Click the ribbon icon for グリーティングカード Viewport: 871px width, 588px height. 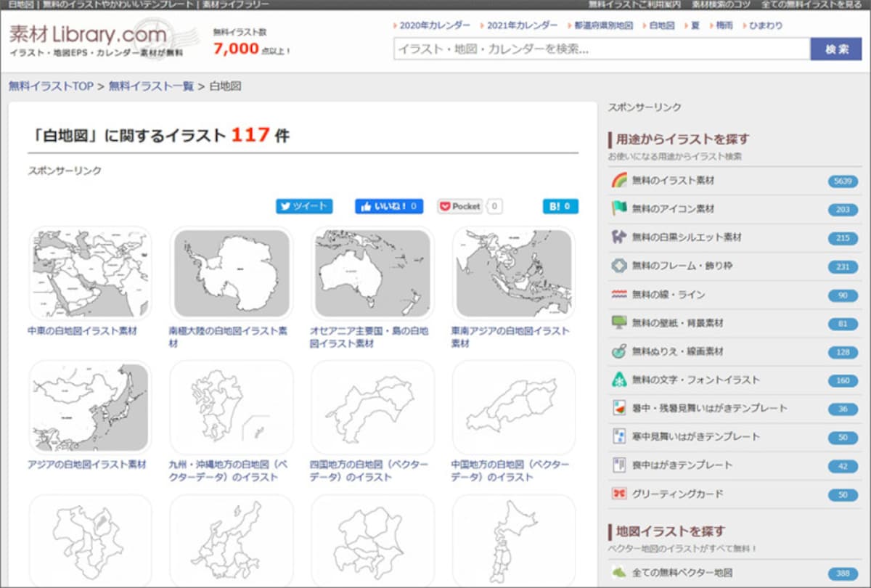pyautogui.click(x=619, y=494)
